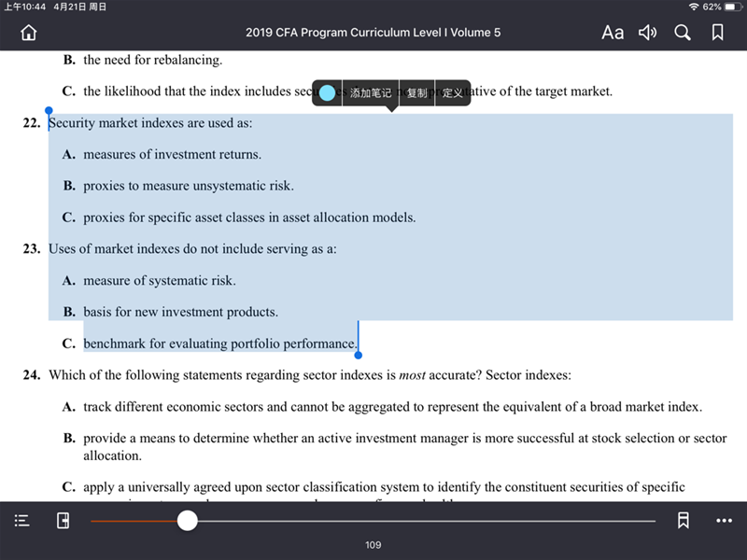Open the bookmarks list in bottom bar
Screen dimensions: 747x560
pyautogui.click(x=684, y=521)
